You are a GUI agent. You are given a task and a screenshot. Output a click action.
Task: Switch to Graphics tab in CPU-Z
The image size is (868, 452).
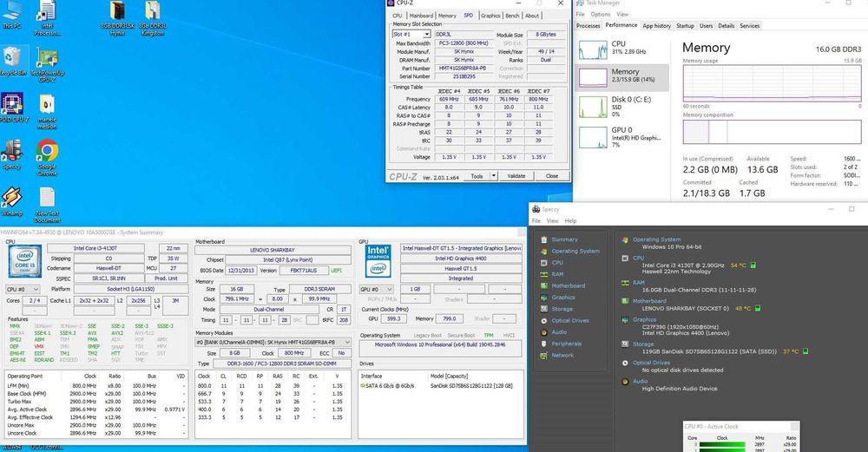[x=490, y=16]
